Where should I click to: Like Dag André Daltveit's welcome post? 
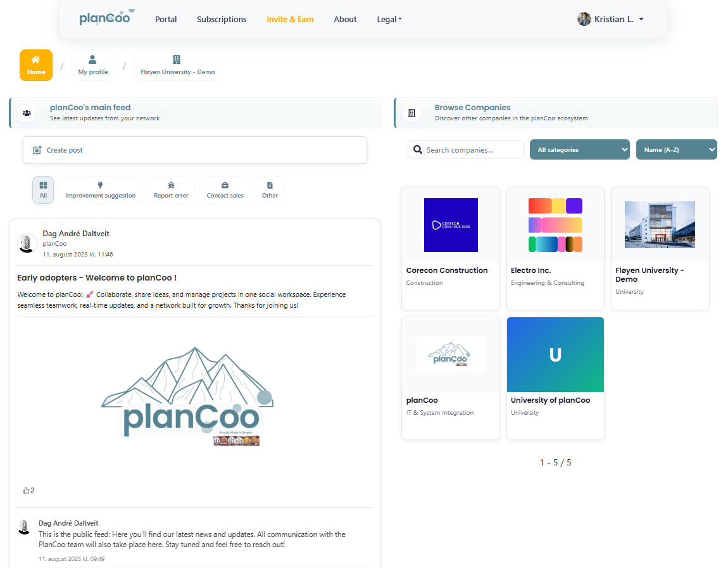[28, 489]
